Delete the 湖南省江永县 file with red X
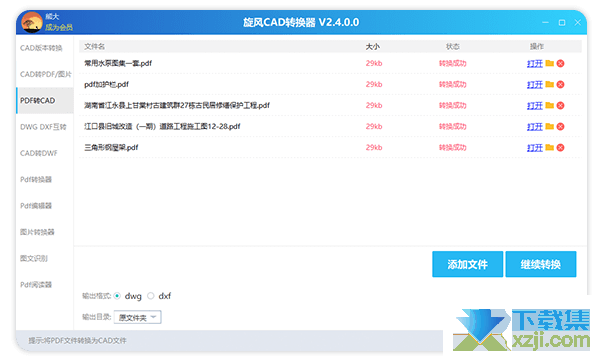The height and width of the screenshot is (360, 603). pos(560,105)
